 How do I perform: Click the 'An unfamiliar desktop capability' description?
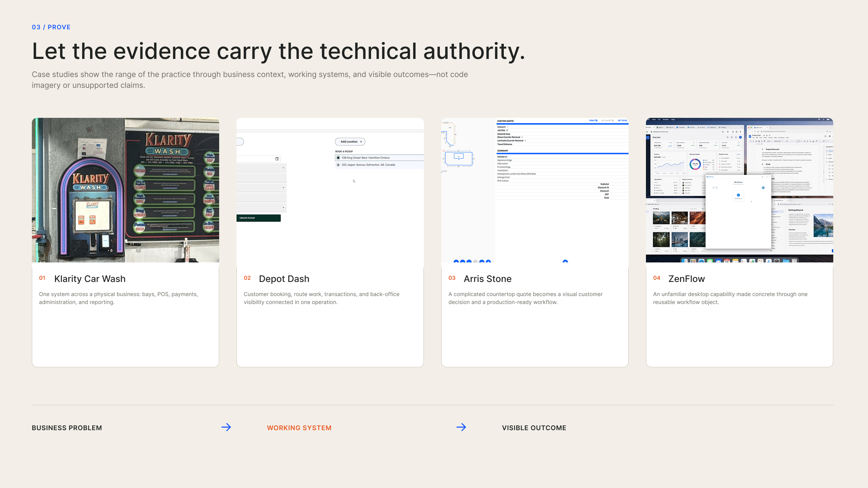[x=730, y=298]
